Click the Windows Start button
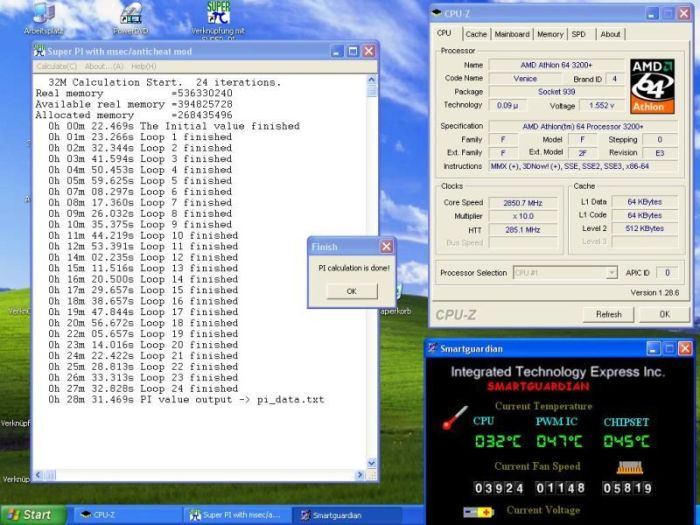 tap(33, 515)
